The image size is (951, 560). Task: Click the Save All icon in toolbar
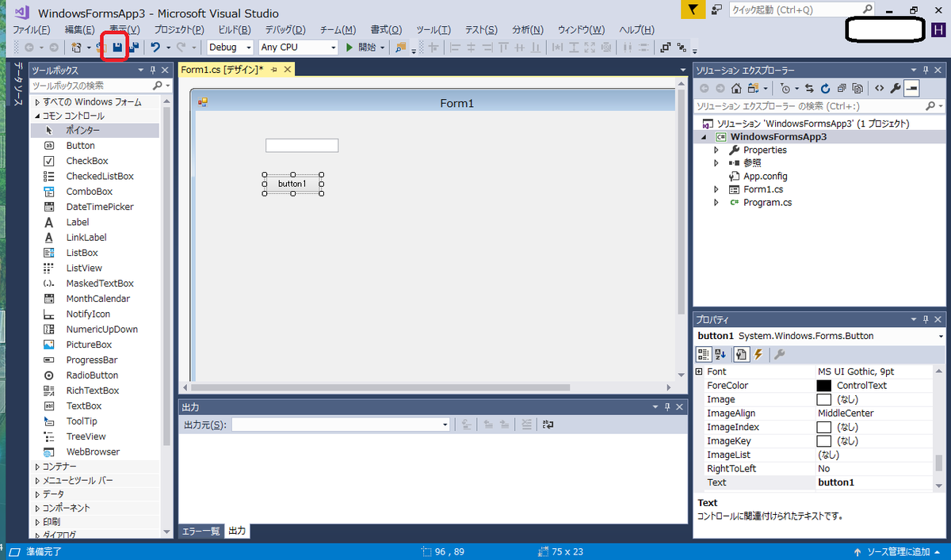coord(133,48)
